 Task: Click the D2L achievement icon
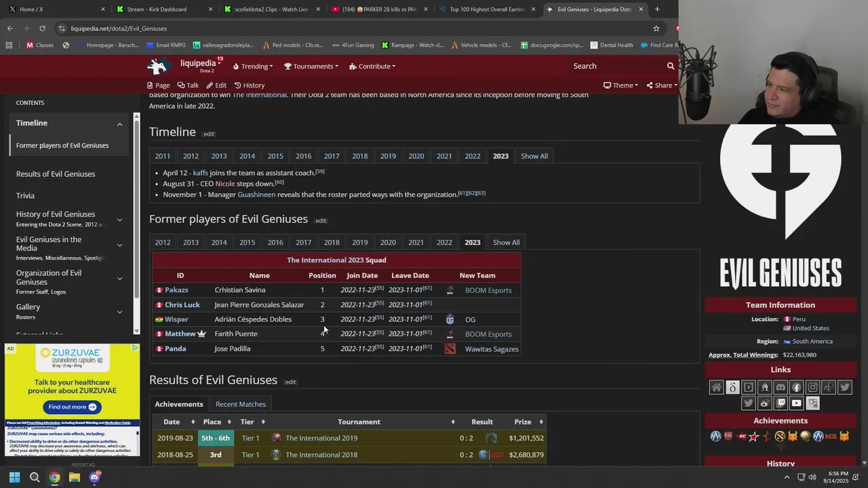tap(728, 436)
